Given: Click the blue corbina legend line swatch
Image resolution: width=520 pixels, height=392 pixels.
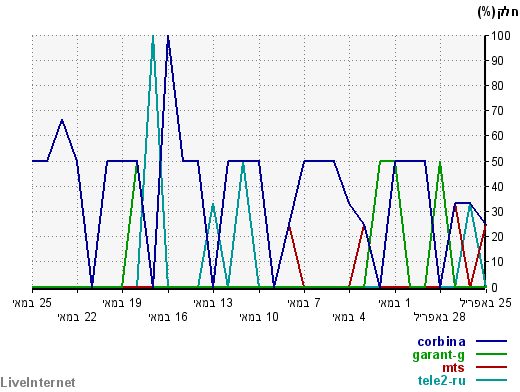Looking at the screenshot, I should [491, 341].
